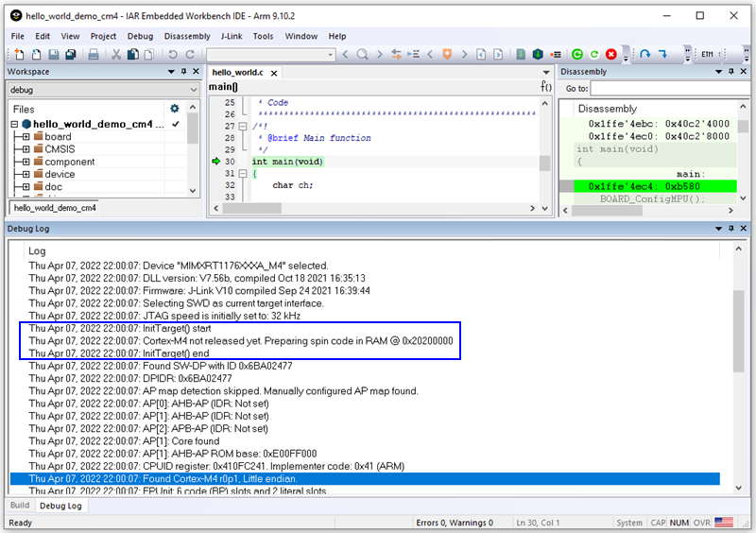
Task: Click the function list f() icon
Action: [546, 86]
